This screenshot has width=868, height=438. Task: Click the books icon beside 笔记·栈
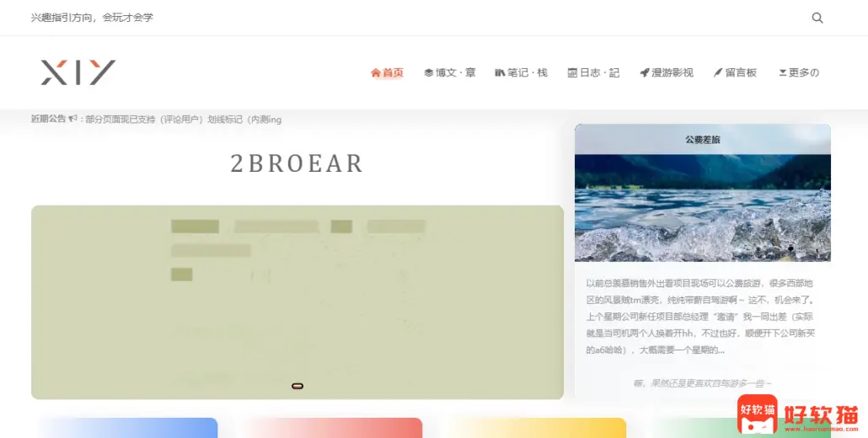tap(500, 73)
